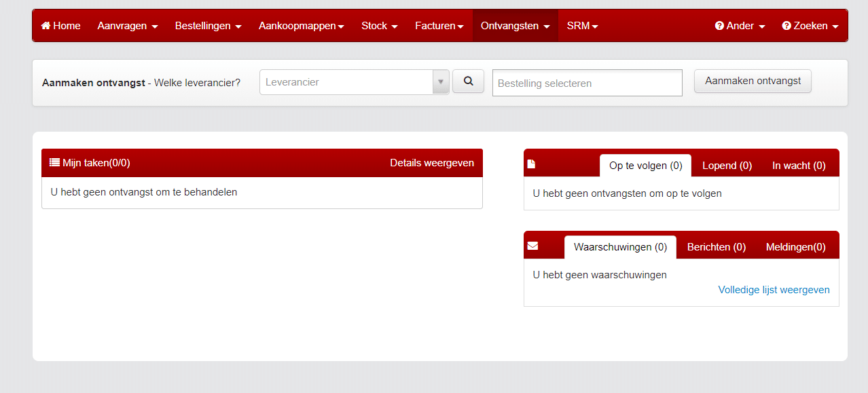Open Volledige lijst weergeven link

click(x=774, y=290)
